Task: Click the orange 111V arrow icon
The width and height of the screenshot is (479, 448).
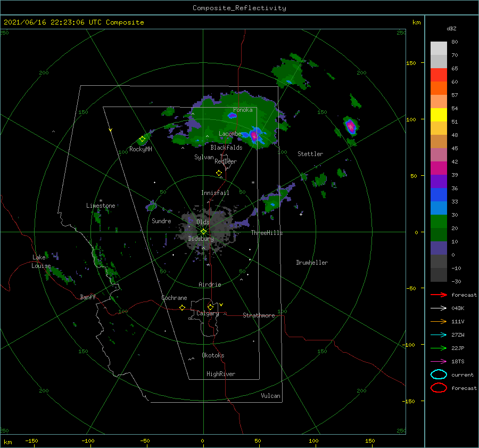Action: click(439, 321)
